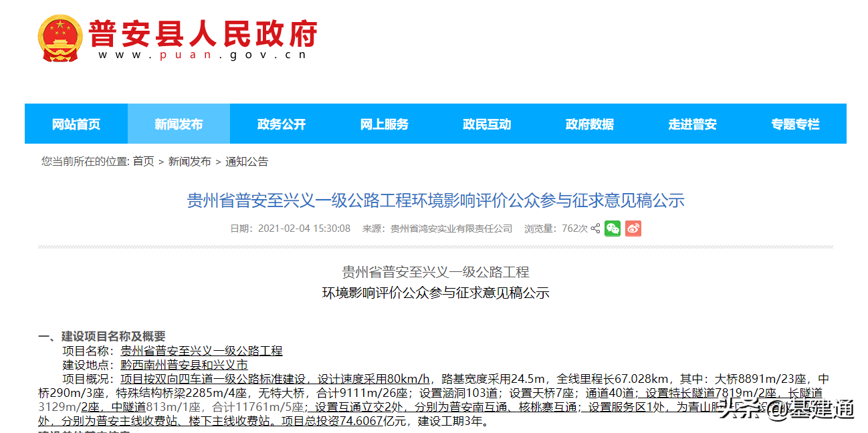Click the text 设计速度采用80km/h
Screen dimensions: 868x433
click(x=373, y=379)
